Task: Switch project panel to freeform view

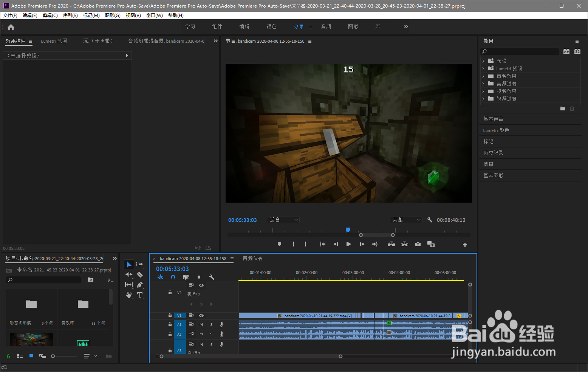Action: 43,356
